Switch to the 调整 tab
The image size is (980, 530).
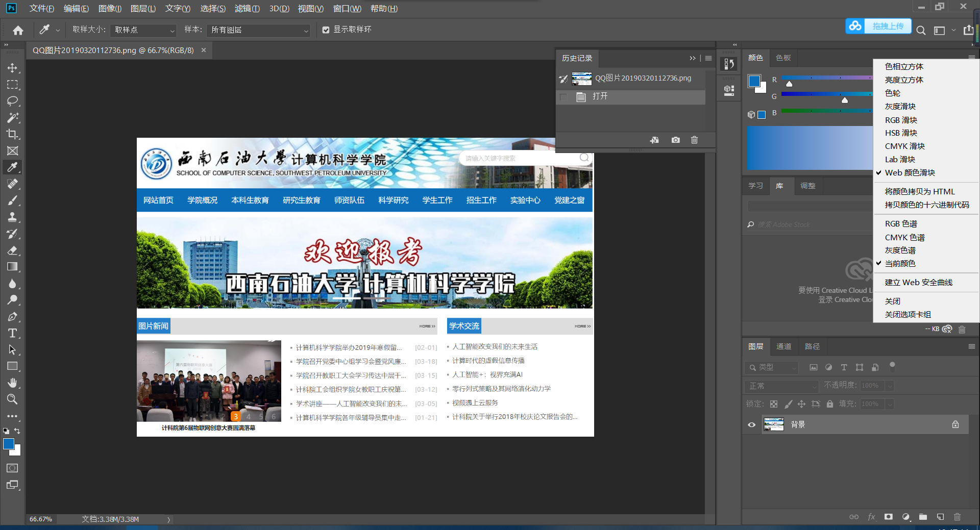807,186
